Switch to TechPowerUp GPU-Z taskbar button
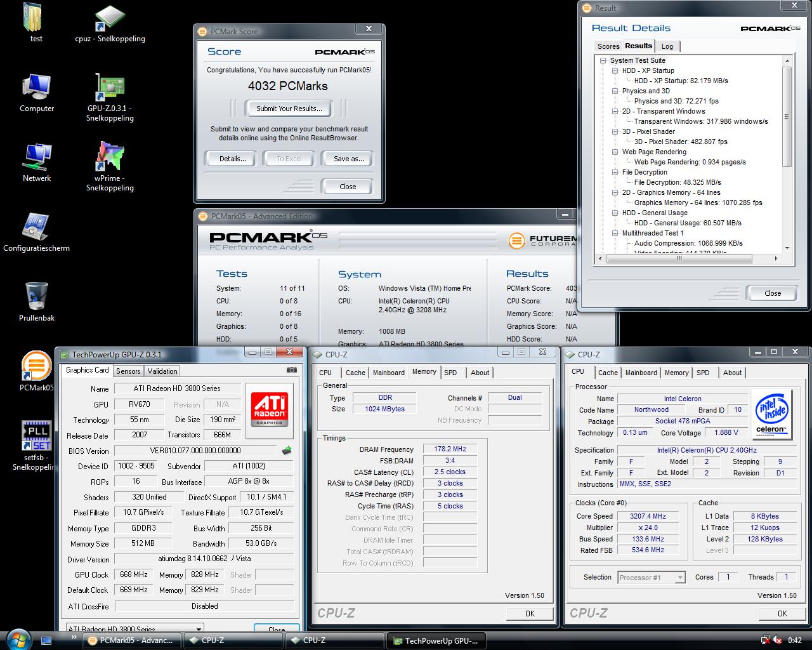This screenshot has height=650, width=812. (x=437, y=640)
